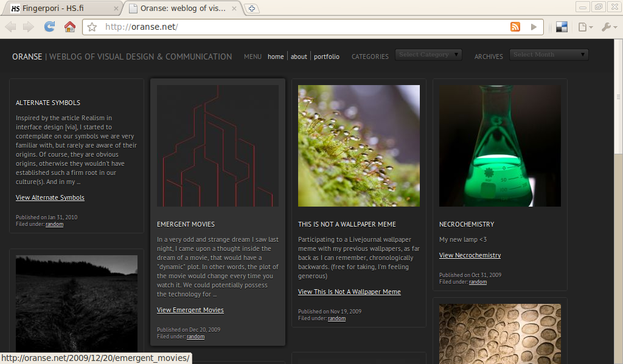Open the green moss macro photo
Image resolution: width=623 pixels, height=364 pixels.
(x=359, y=146)
